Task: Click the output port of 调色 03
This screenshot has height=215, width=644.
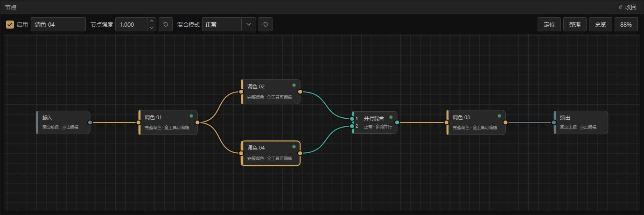Action: [505, 122]
